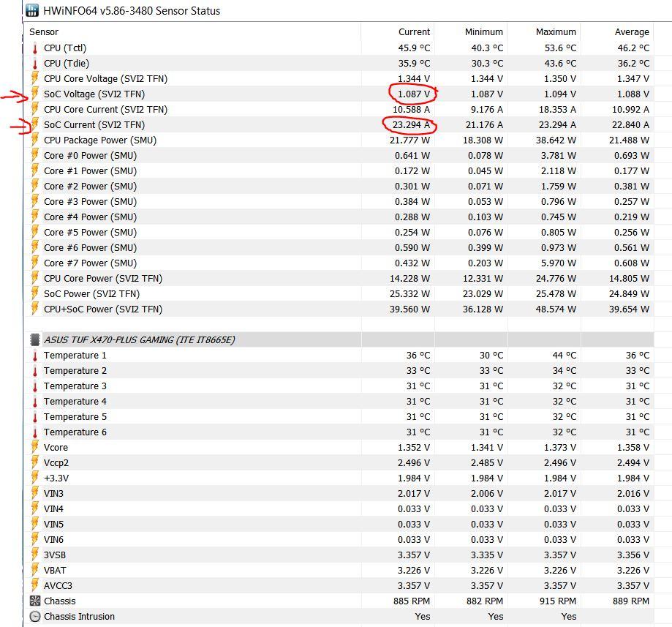Click thermometer icon beside Temperature 4
The image size is (672, 627).
coord(35,402)
